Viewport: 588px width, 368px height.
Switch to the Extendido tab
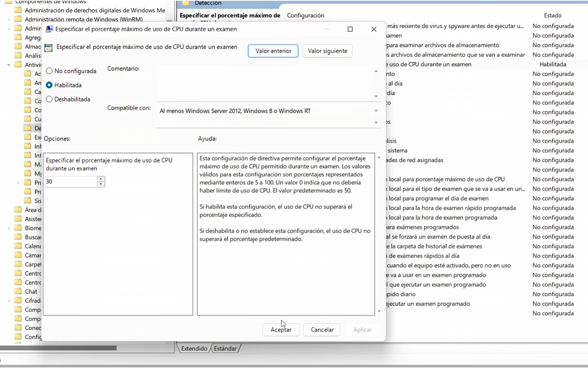(194, 348)
